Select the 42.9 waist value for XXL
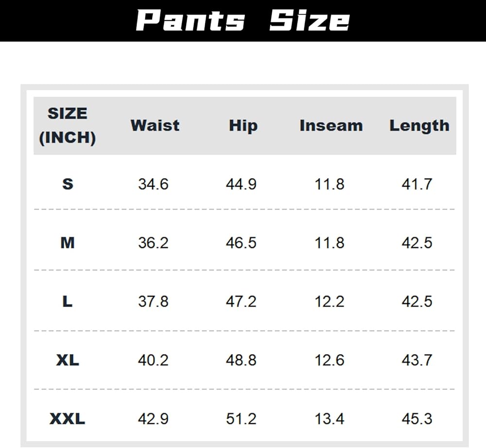Image resolution: width=486 pixels, height=448 pixels. click(153, 419)
